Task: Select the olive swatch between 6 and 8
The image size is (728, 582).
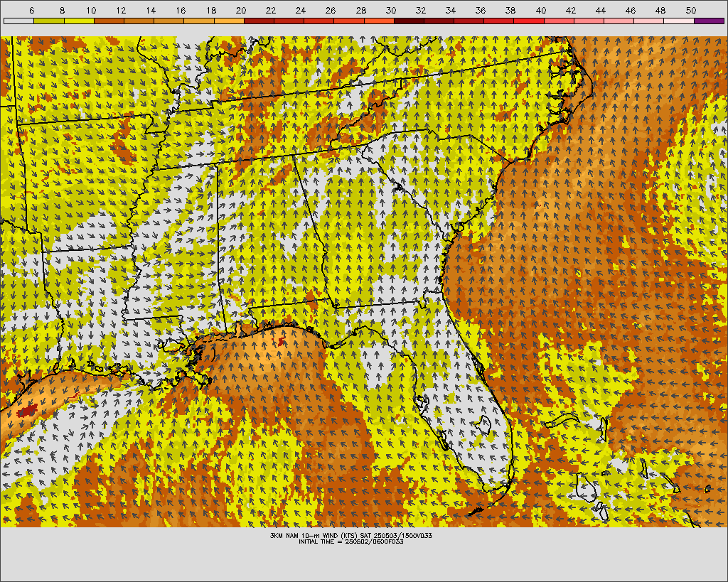Action: (x=49, y=21)
